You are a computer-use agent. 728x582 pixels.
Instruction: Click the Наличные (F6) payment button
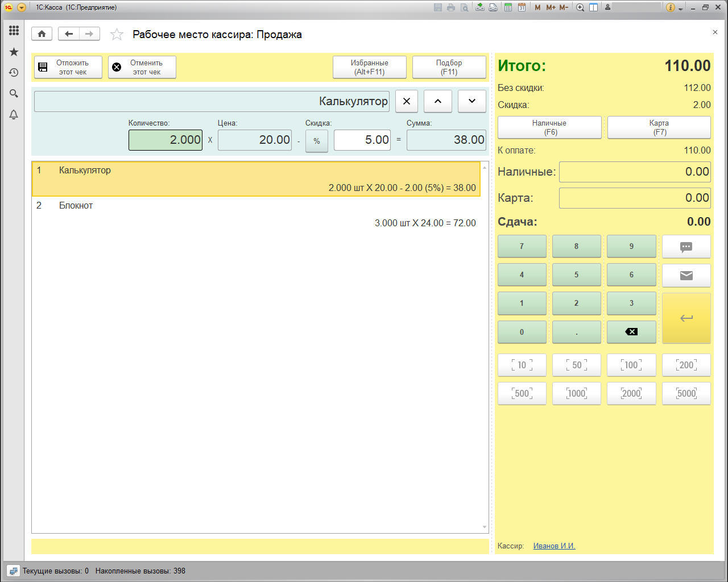(549, 127)
